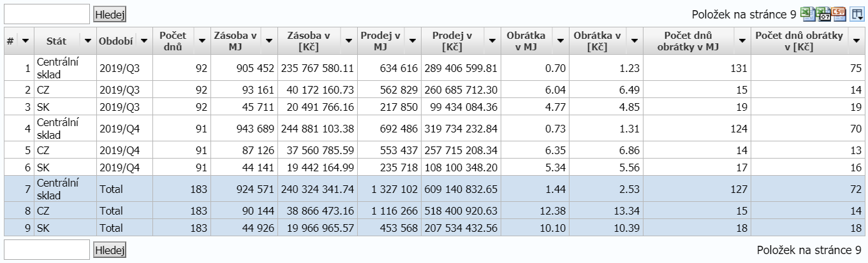Focus the bottom search text box
Viewport: 868px width, 263px height.
(x=47, y=250)
